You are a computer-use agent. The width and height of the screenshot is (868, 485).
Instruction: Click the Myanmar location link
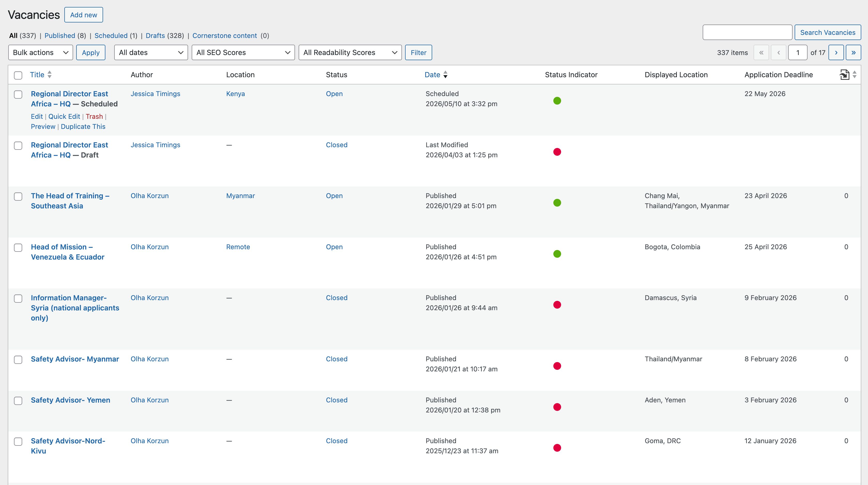point(240,196)
